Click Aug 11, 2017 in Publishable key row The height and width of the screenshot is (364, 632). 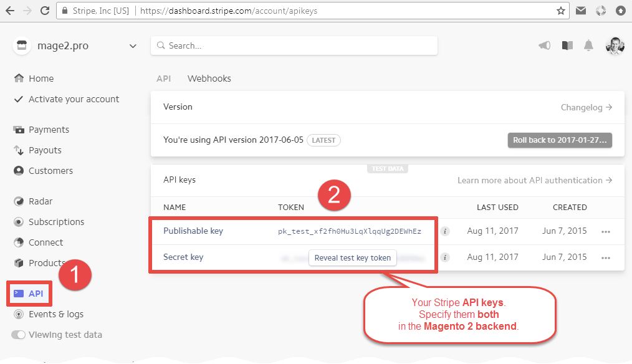click(492, 231)
